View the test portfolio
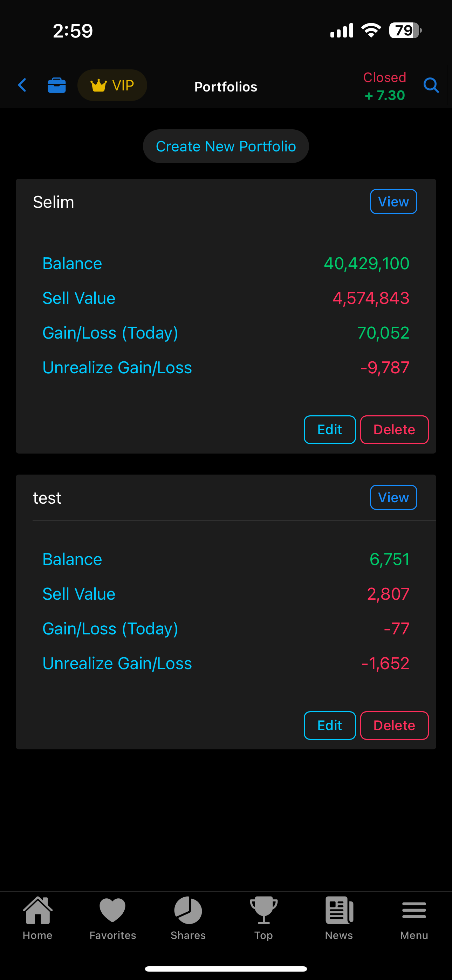 pyautogui.click(x=393, y=498)
